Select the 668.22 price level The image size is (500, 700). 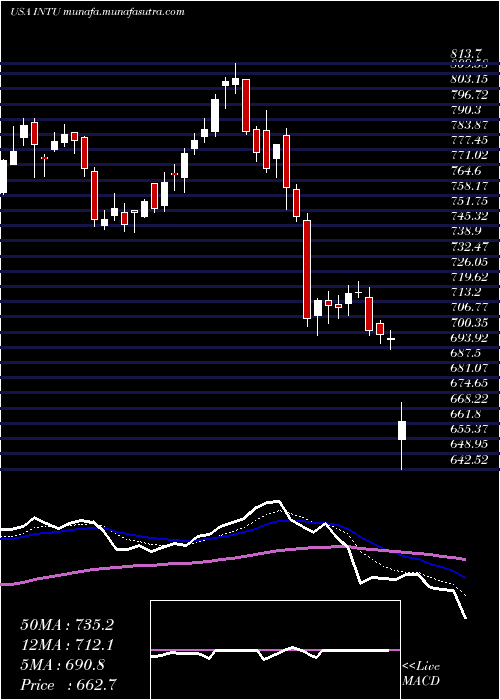471,398
